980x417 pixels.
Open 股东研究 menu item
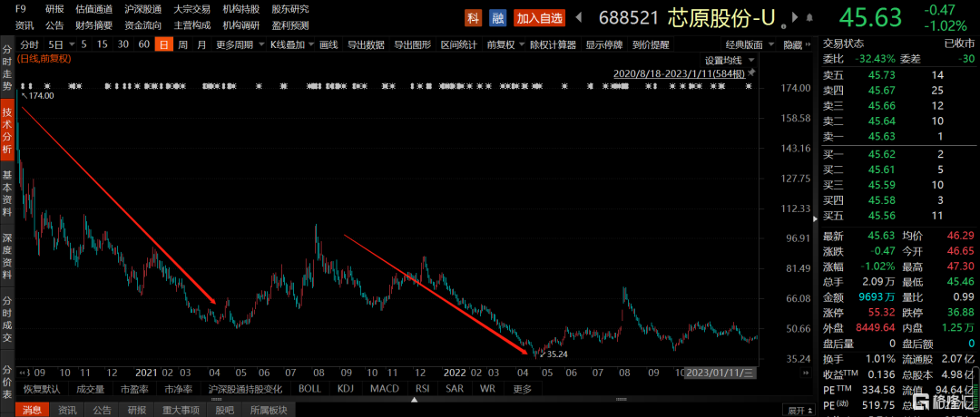pos(290,9)
